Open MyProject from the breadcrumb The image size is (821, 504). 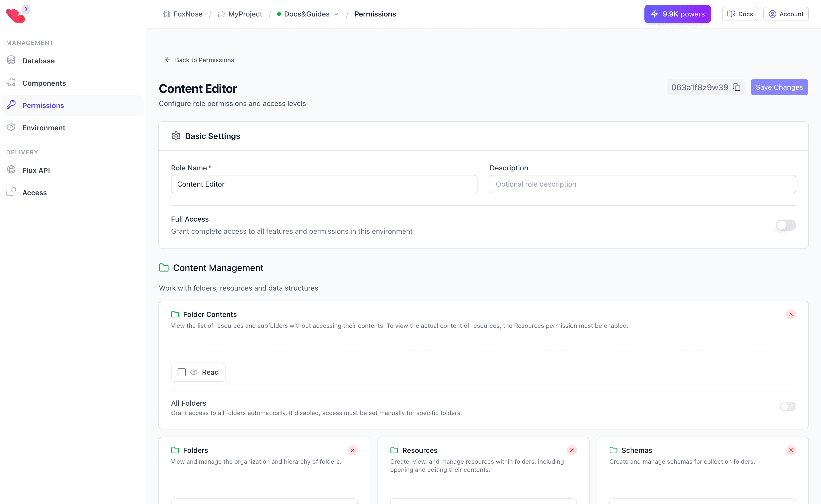[x=245, y=14]
